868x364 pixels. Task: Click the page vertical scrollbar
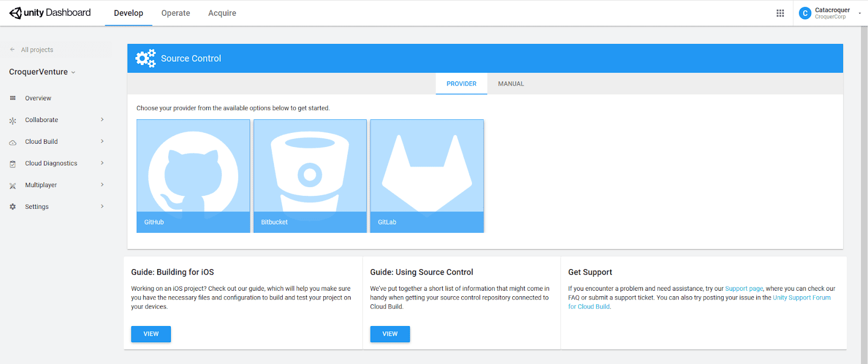[864, 194]
